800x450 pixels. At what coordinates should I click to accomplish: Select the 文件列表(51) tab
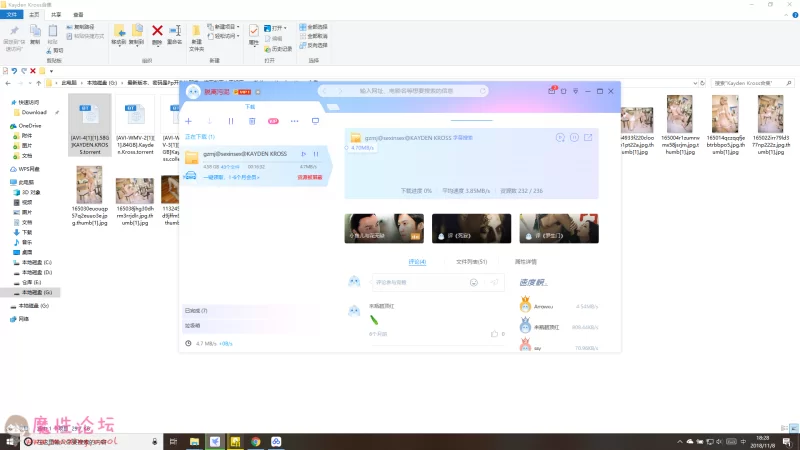[471, 262]
